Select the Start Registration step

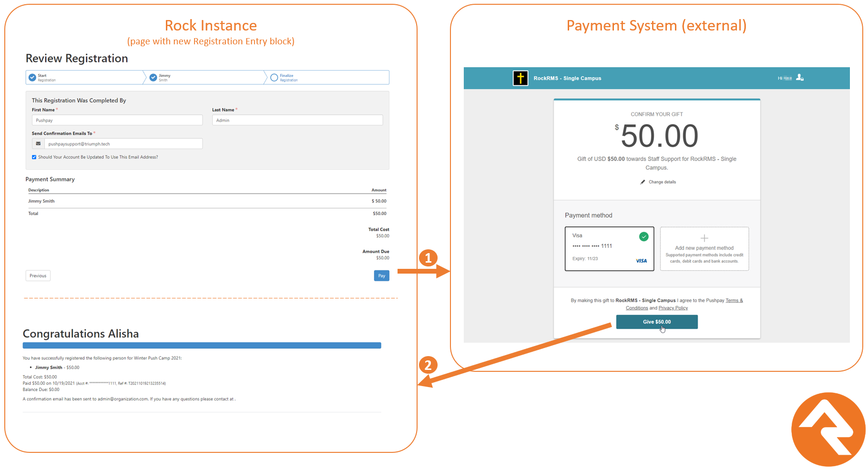pos(85,78)
